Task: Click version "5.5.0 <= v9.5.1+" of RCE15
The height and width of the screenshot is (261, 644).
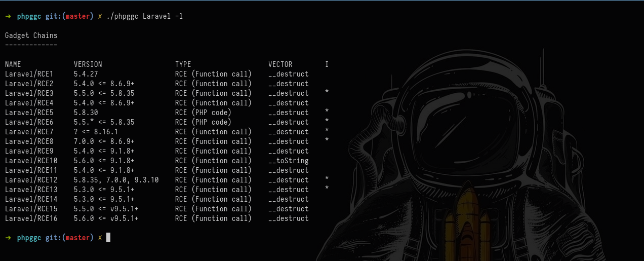Action: click(x=106, y=209)
